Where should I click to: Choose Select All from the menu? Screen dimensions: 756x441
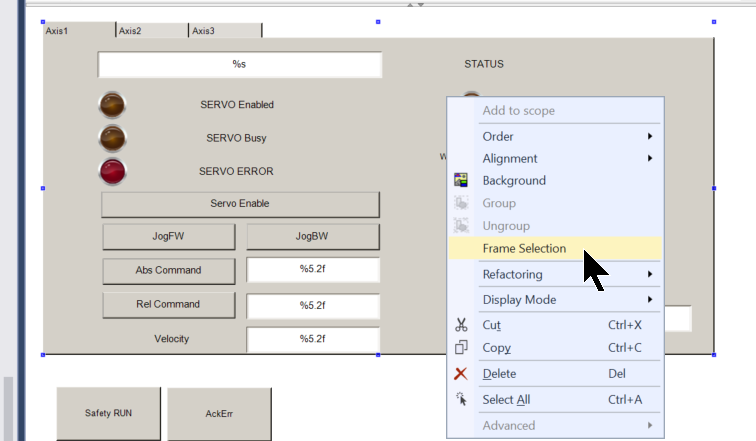click(x=555, y=399)
